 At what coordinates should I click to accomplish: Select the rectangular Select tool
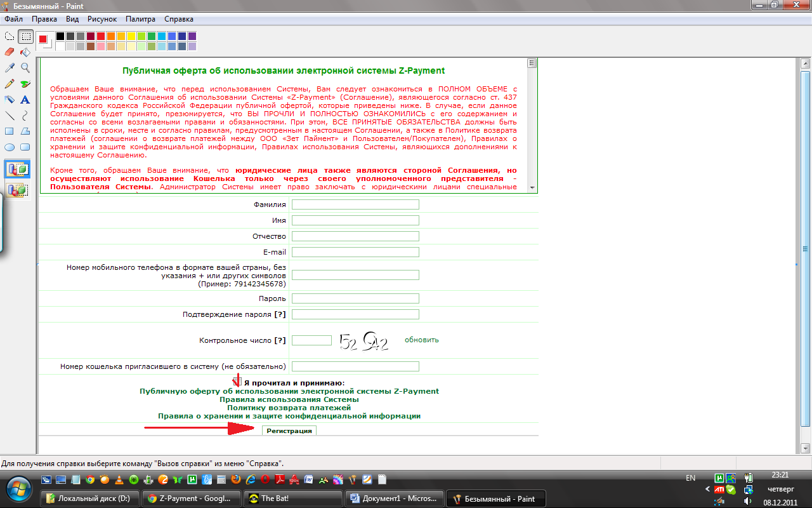[25, 36]
